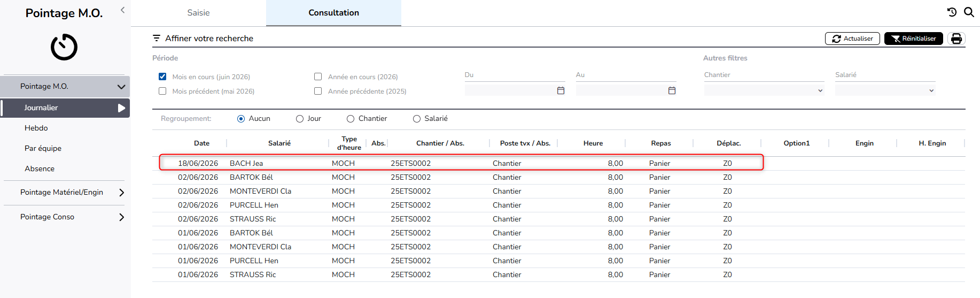The width and height of the screenshot is (980, 298).
Task: Switch to the Saisie tab
Action: click(x=198, y=13)
